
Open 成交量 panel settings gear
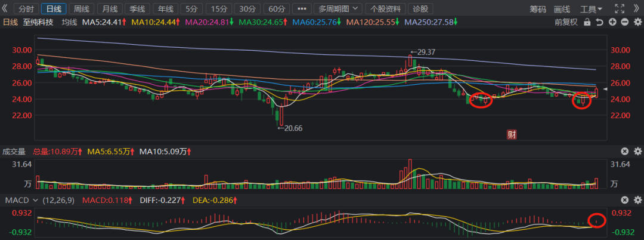pyautogui.click(x=636, y=152)
